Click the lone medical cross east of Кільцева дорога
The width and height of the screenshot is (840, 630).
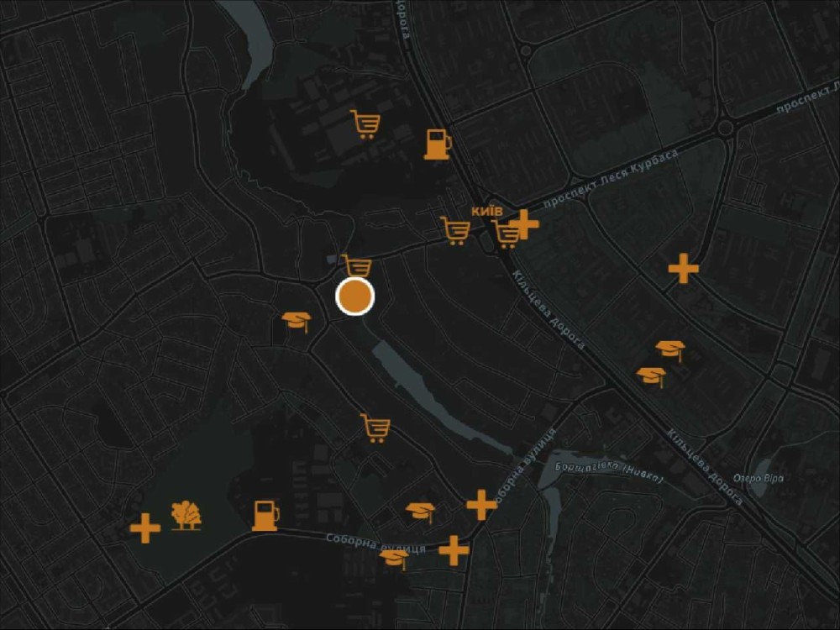click(684, 268)
